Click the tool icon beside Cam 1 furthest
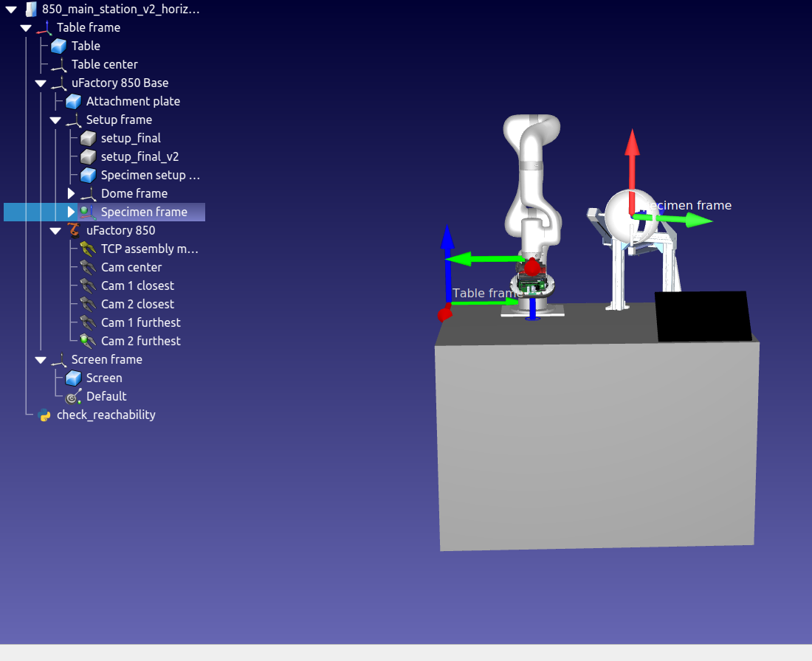 88,322
